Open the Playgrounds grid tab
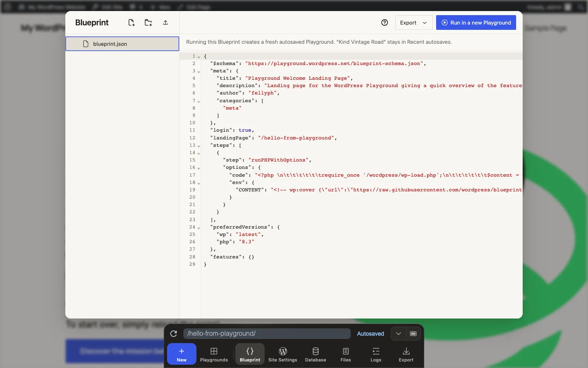Image resolution: width=588 pixels, height=368 pixels. 214,354
